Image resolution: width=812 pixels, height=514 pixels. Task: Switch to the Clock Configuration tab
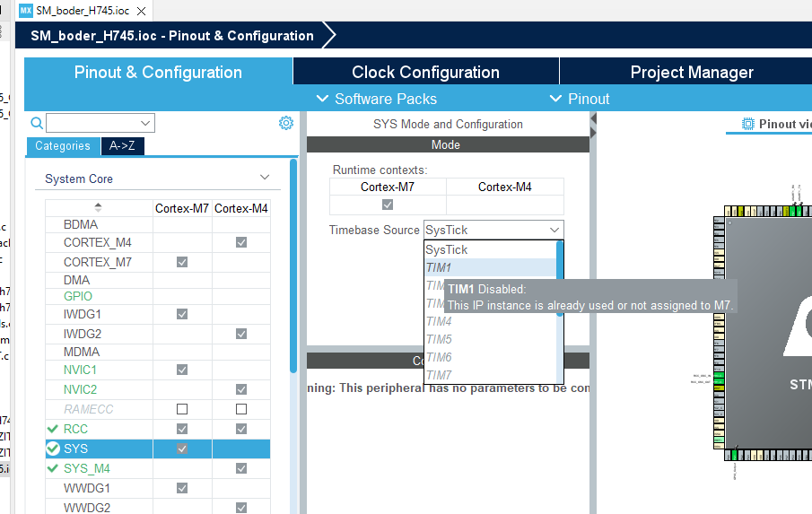click(425, 73)
